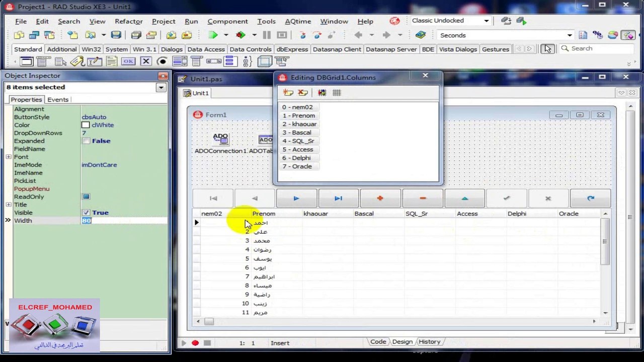Select the Frames component icon on palette
Screen dimensions: 644x362
coord(27,61)
